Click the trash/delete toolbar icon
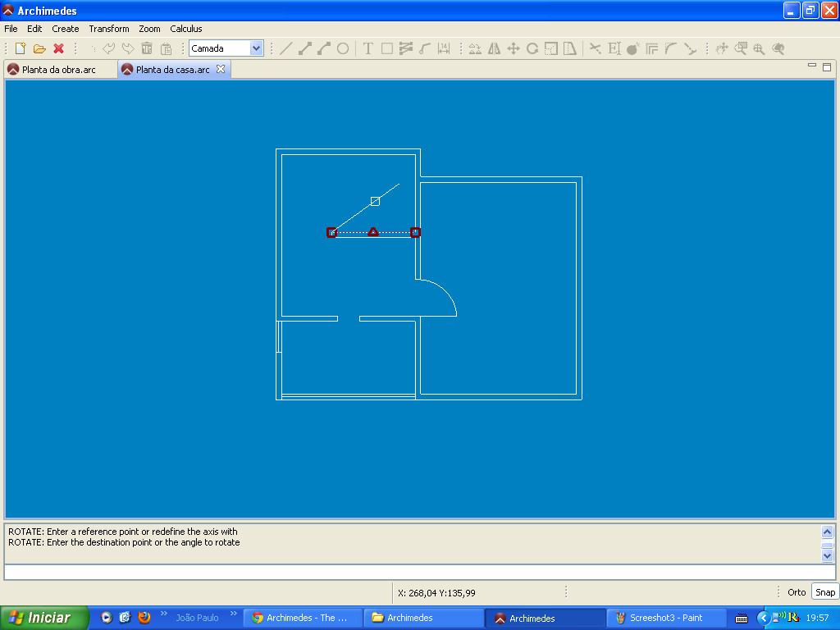 147,48
